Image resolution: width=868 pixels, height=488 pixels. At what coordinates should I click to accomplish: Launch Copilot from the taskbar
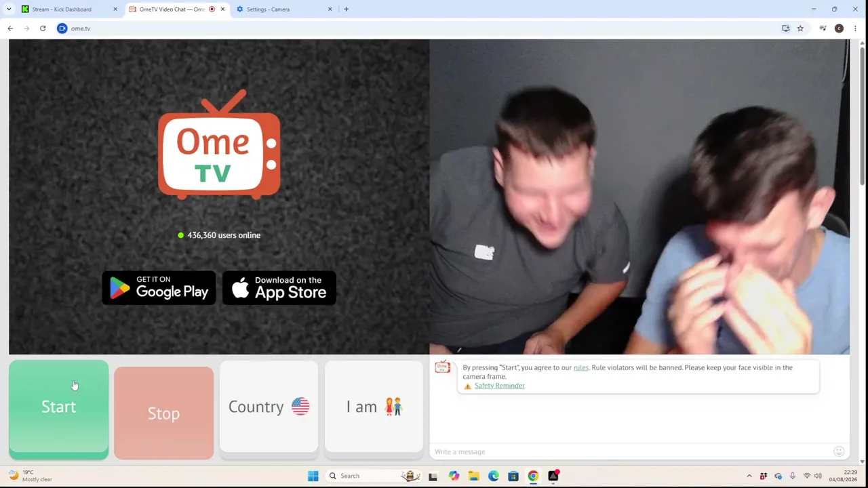(x=454, y=476)
